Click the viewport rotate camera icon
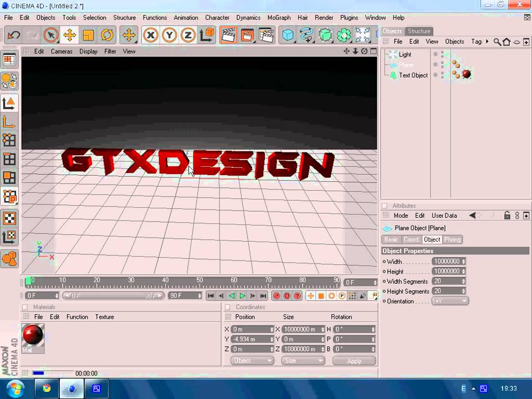The height and width of the screenshot is (399, 532). pyautogui.click(x=364, y=51)
